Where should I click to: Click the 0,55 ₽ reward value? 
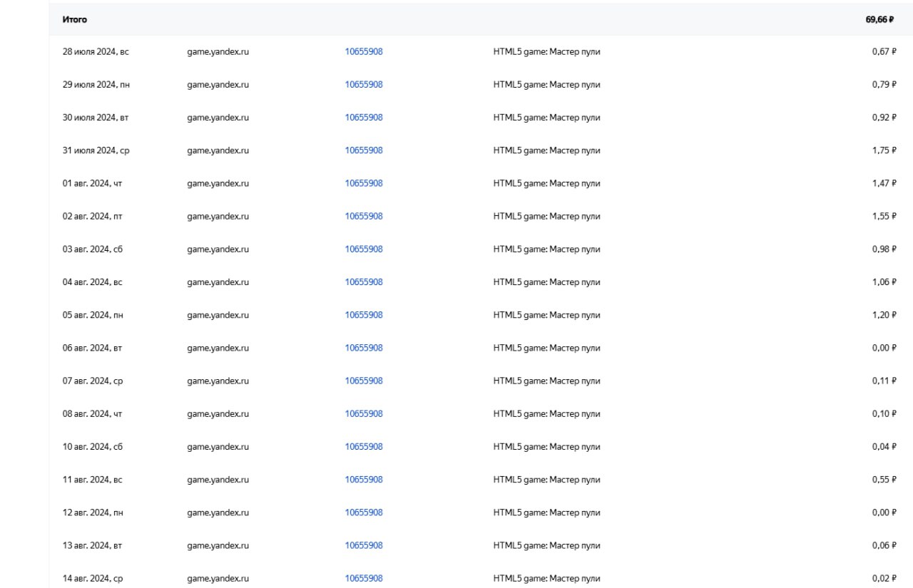884,480
